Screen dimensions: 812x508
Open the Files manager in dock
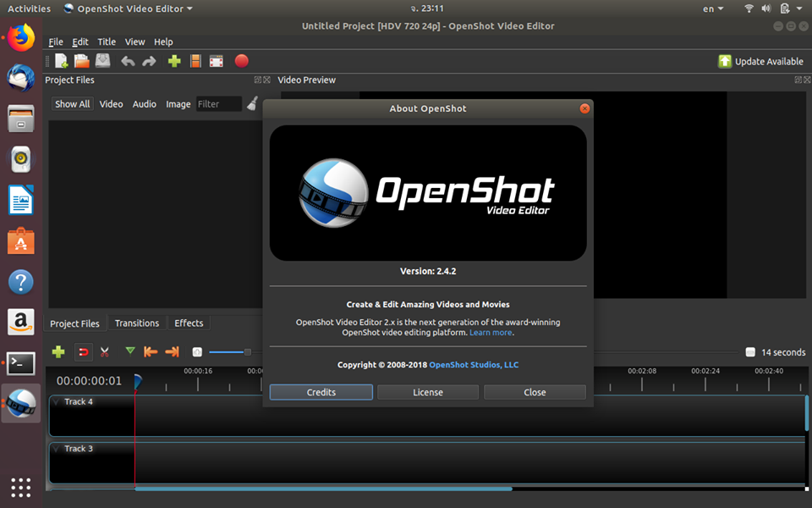20,119
